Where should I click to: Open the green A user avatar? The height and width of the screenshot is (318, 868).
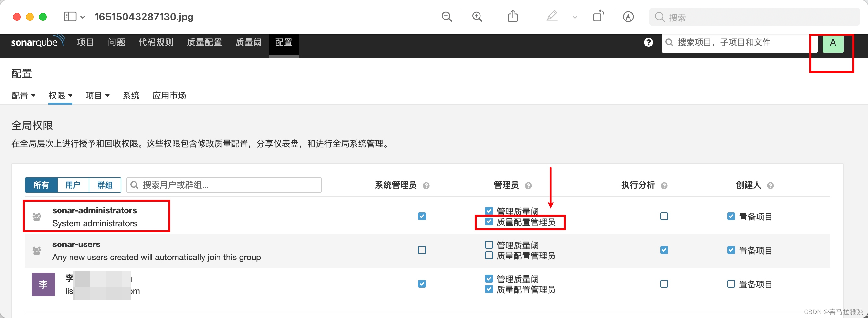tap(833, 43)
